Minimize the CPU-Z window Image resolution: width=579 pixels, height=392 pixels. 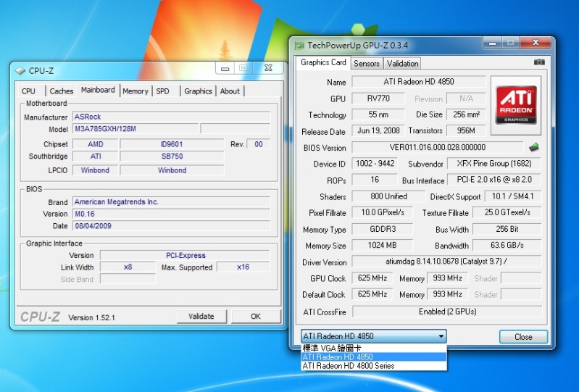click(225, 68)
